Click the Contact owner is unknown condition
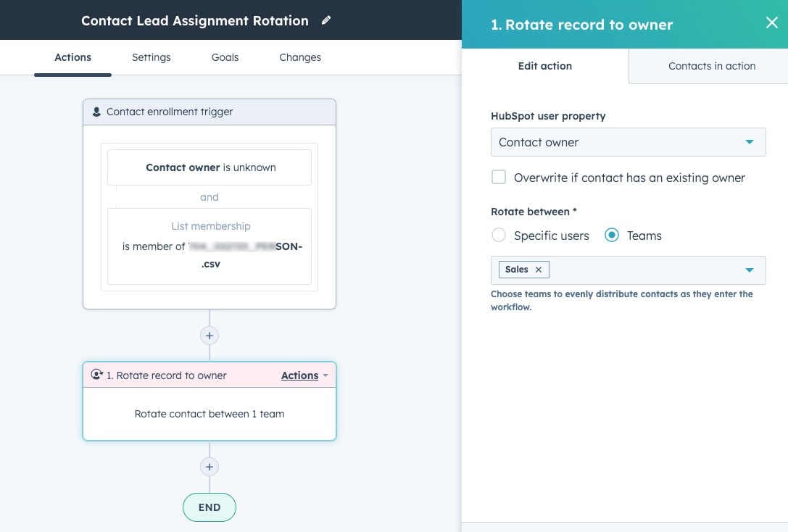Viewport: 788px width, 532px height. tap(209, 167)
